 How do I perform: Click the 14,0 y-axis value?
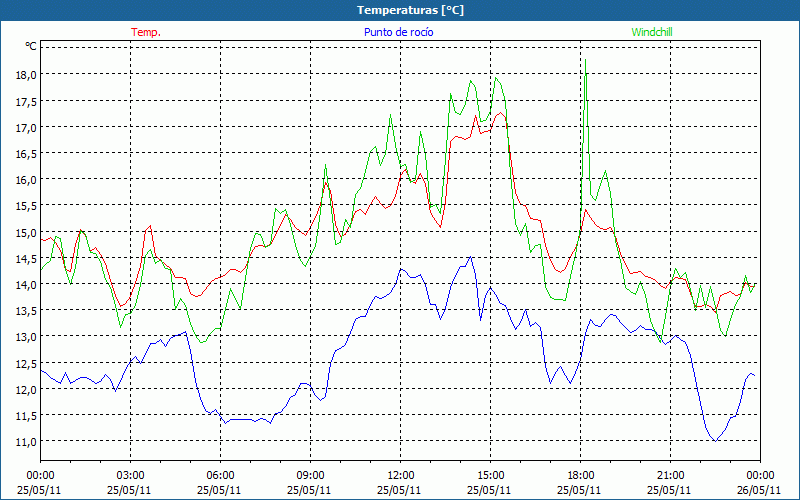tap(27, 284)
